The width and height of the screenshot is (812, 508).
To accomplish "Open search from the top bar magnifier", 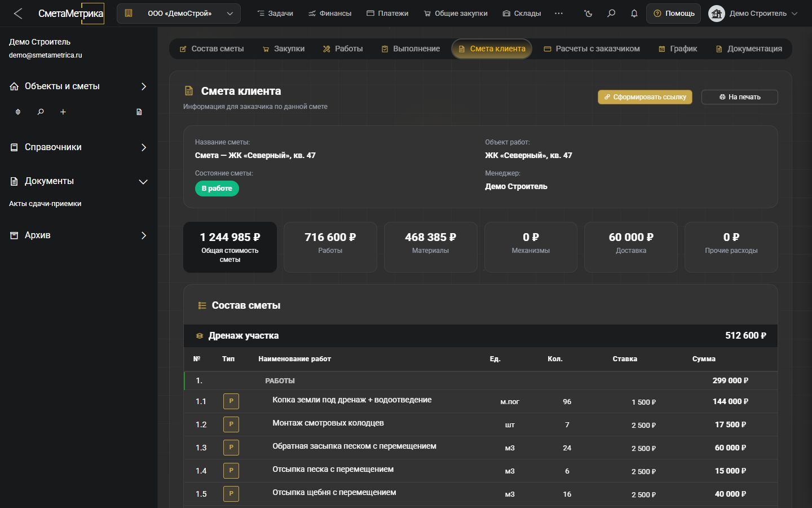I will 611,14.
